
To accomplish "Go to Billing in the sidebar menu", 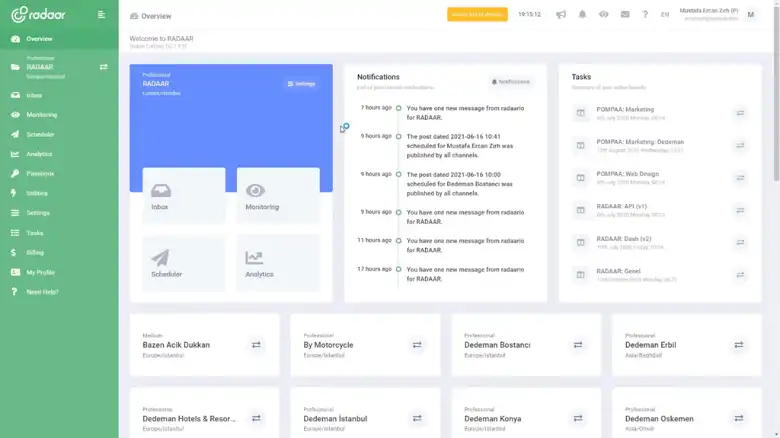I will coord(35,253).
